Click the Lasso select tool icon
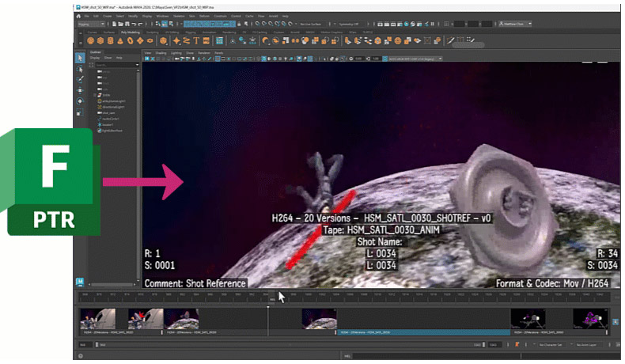Screen dimensions: 625x364 pyautogui.click(x=80, y=69)
